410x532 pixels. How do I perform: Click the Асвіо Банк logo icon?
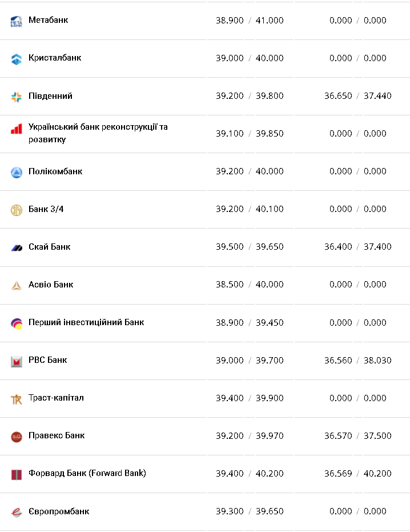[x=16, y=285]
